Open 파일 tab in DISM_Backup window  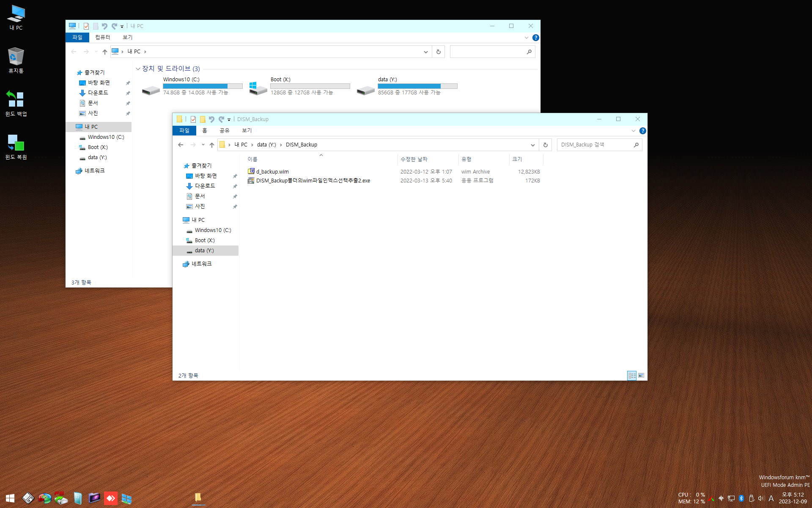[184, 131]
